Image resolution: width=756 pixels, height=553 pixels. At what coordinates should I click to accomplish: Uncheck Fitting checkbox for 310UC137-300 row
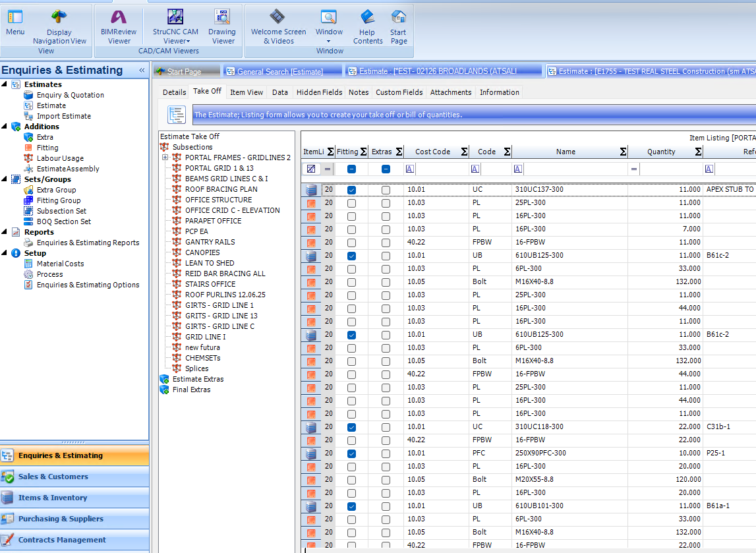click(x=351, y=190)
